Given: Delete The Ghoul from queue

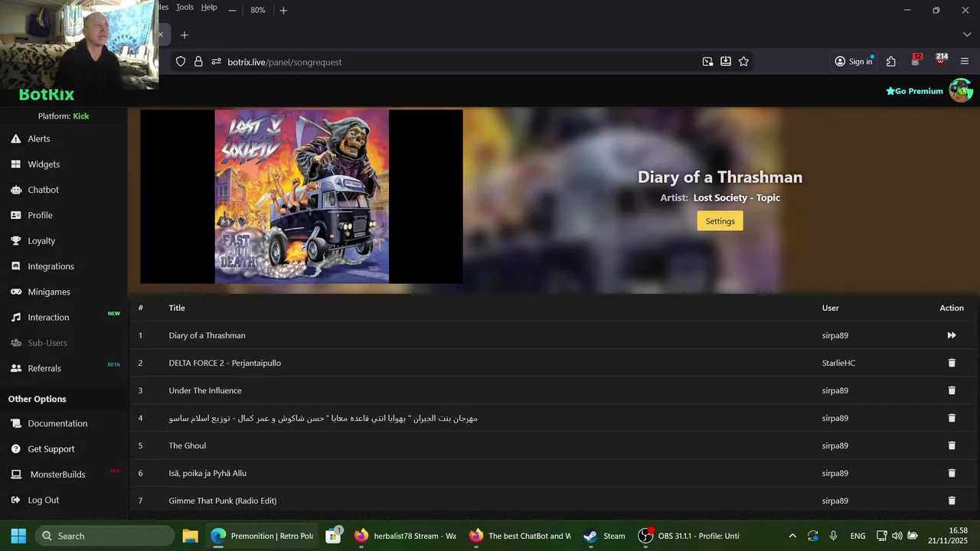Looking at the screenshot, I should tap(952, 445).
